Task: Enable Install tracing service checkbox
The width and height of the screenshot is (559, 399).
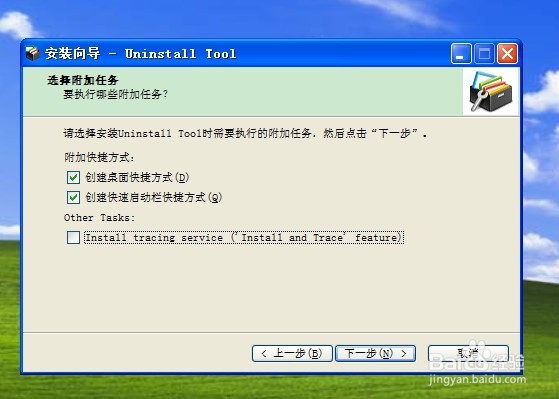Action: click(73, 237)
